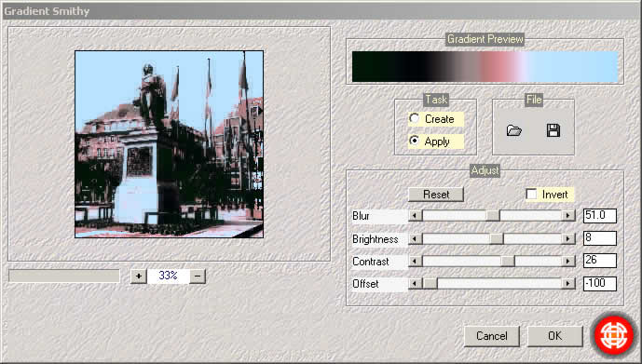Confirm with the OK button
This screenshot has height=364, width=642.
pyautogui.click(x=554, y=336)
